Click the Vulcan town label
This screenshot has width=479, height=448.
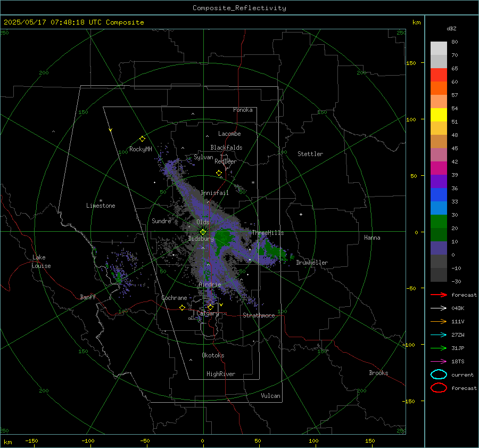tap(271, 396)
